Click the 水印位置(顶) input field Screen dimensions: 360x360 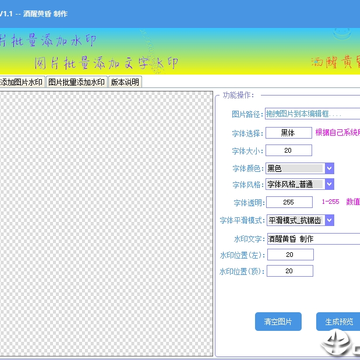tap(290, 271)
